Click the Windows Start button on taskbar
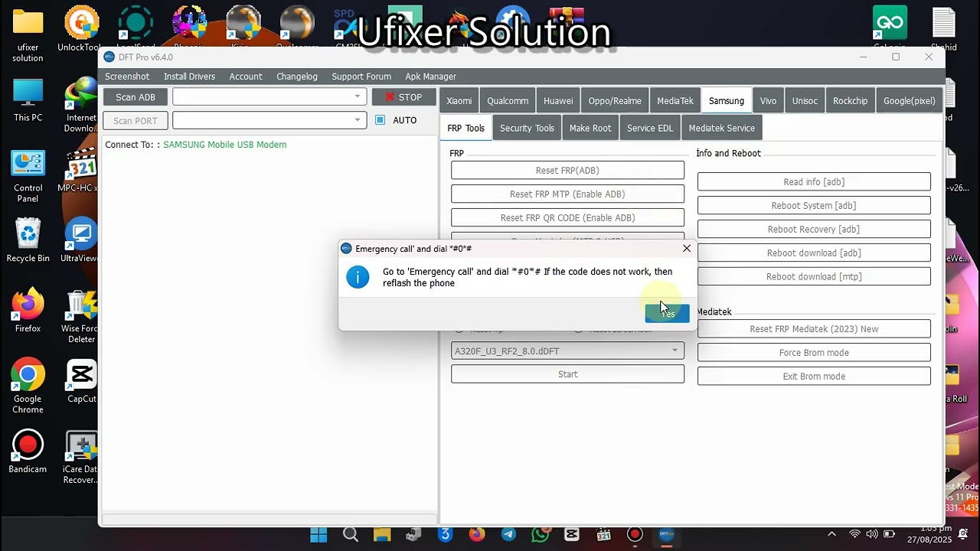 point(318,534)
